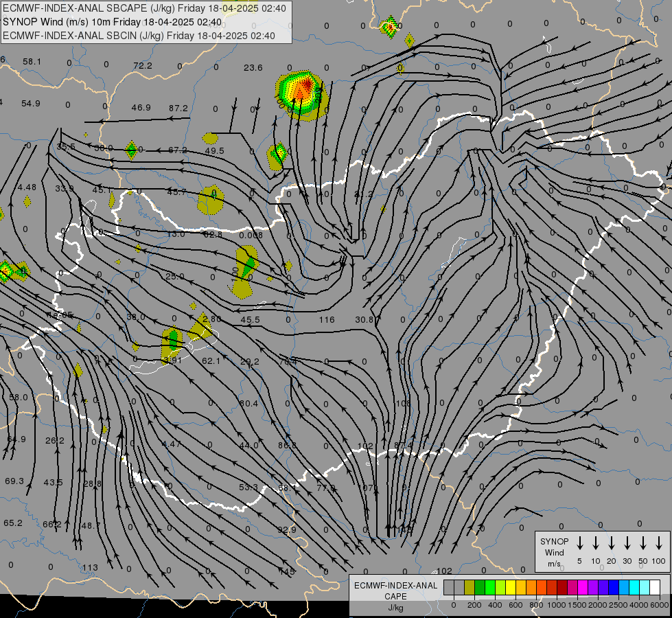Click the 67.2 CIN value

pyautogui.click(x=177, y=150)
